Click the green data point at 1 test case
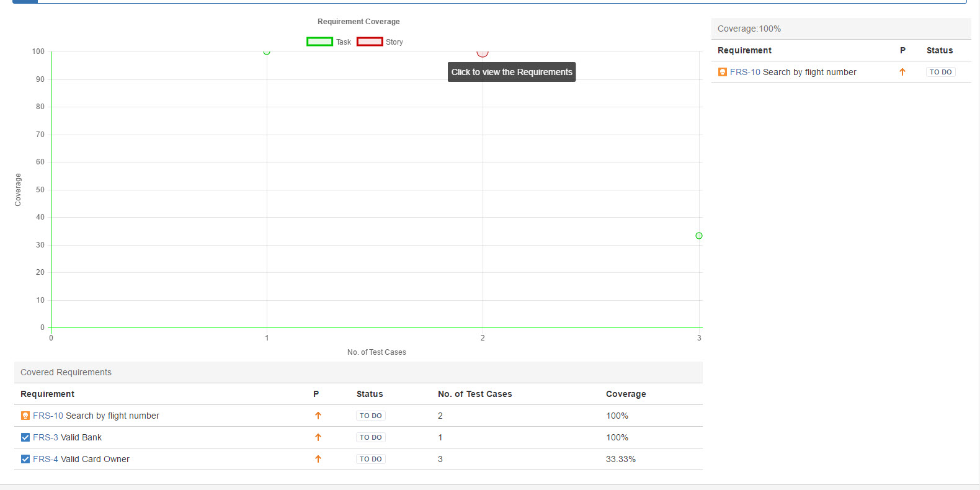The image size is (980, 490). 267,51
